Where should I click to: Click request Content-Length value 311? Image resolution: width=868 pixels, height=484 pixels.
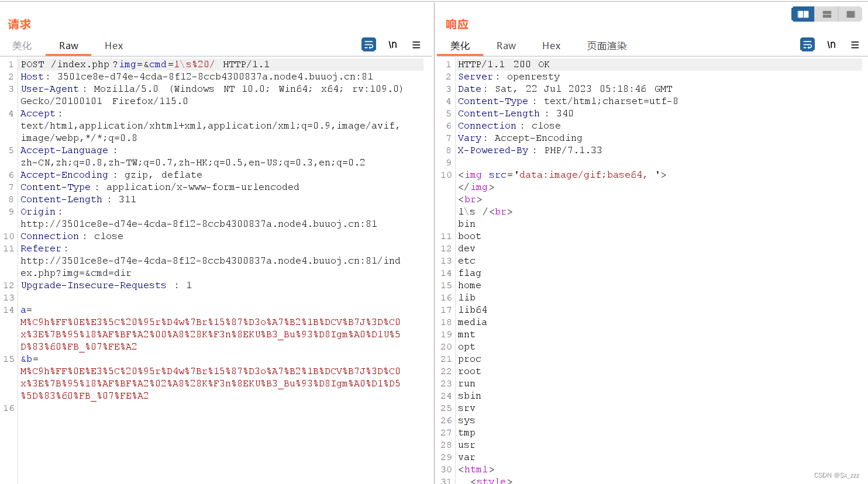pos(128,199)
